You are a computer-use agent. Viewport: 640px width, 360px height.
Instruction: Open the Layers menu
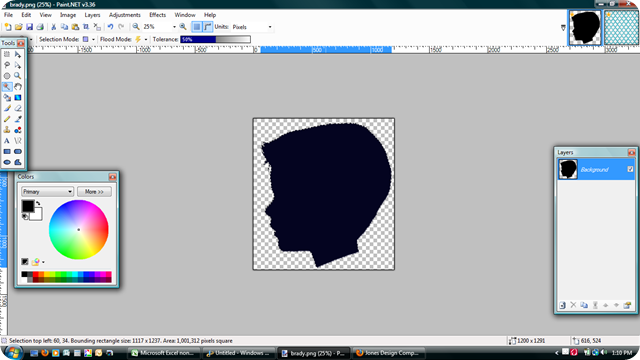(92, 15)
